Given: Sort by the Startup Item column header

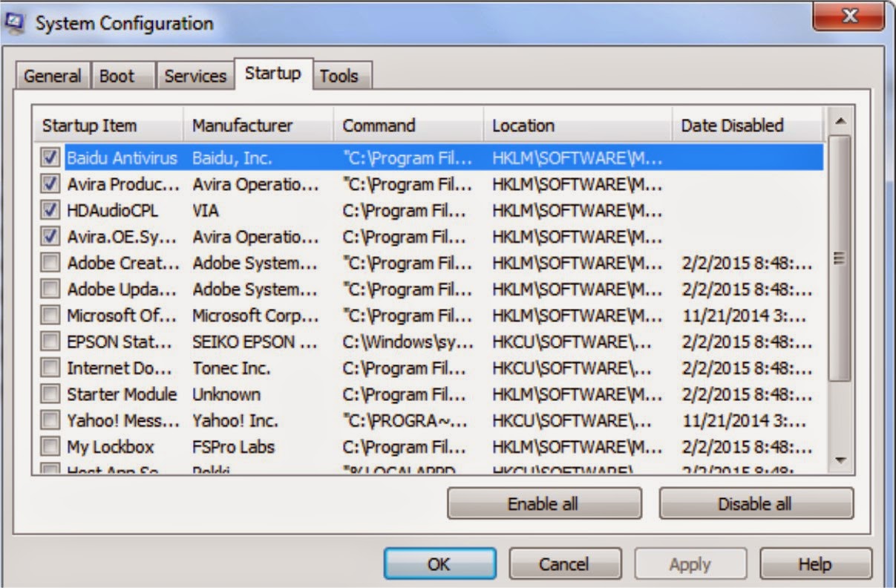Looking at the screenshot, I should [109, 125].
